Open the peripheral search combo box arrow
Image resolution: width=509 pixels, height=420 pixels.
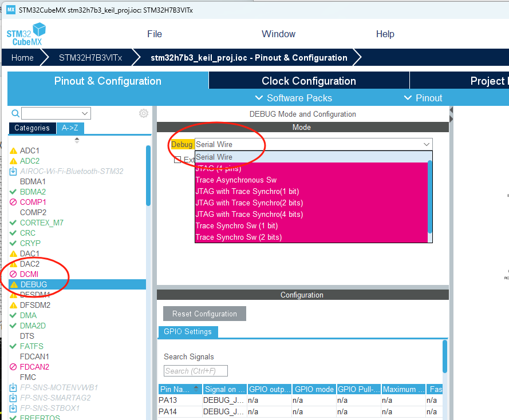click(x=85, y=113)
